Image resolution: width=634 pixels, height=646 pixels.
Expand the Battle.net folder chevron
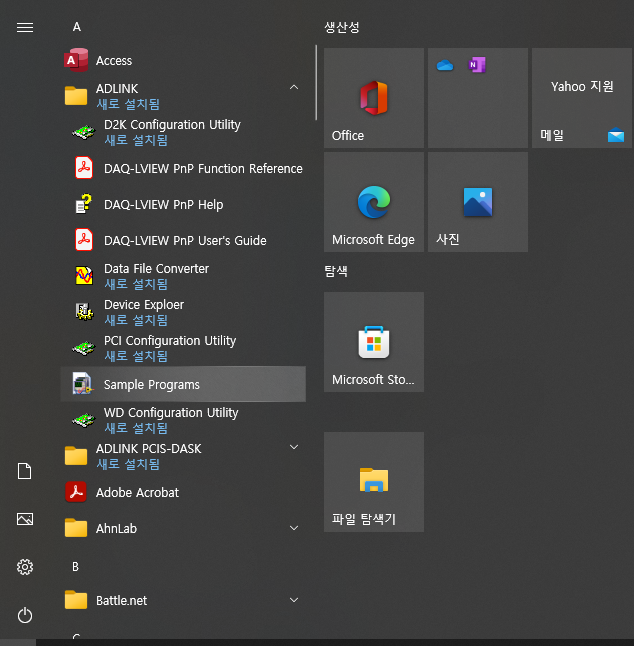click(294, 600)
